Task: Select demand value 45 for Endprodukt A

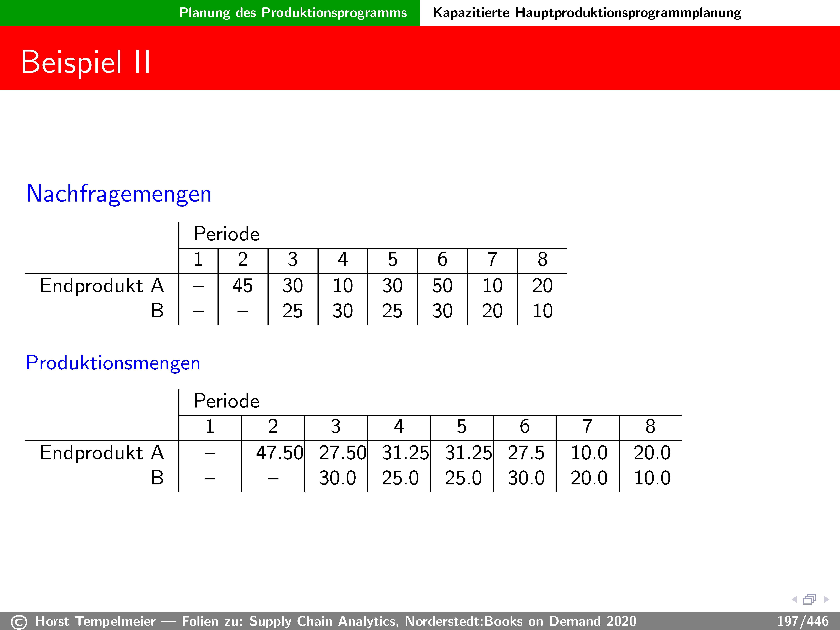Action: coord(243,286)
